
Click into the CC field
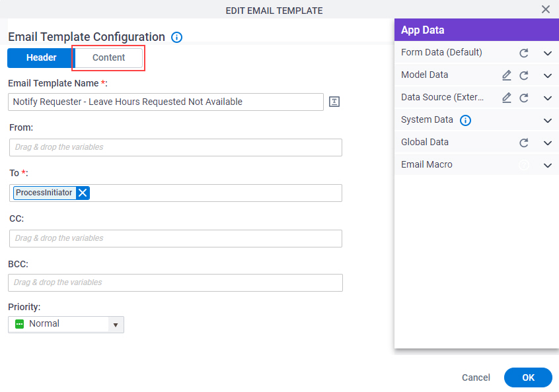[x=176, y=238]
